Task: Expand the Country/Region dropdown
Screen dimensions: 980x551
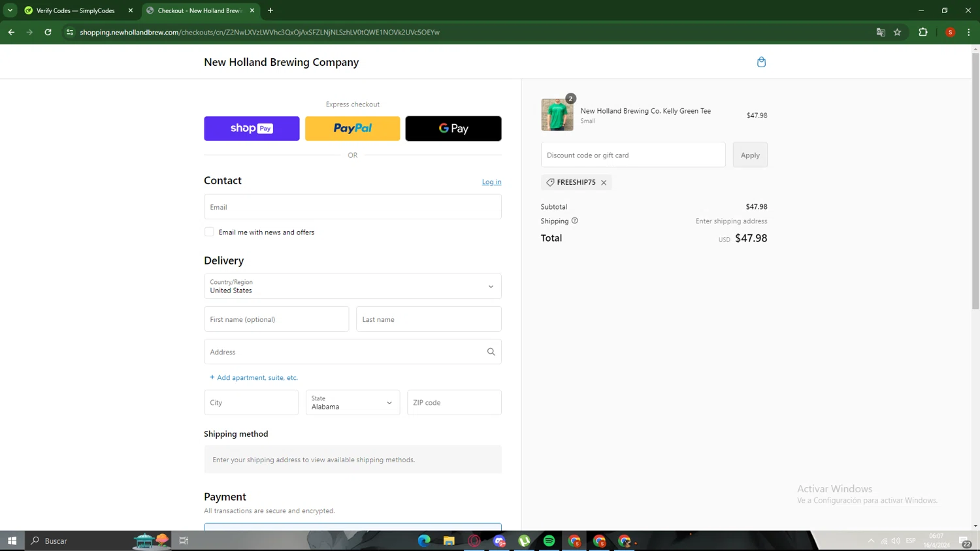Action: (x=353, y=287)
